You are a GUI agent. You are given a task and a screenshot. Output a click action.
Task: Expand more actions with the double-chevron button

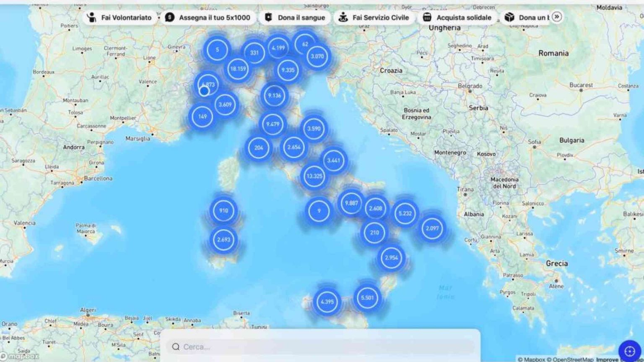[x=557, y=17]
